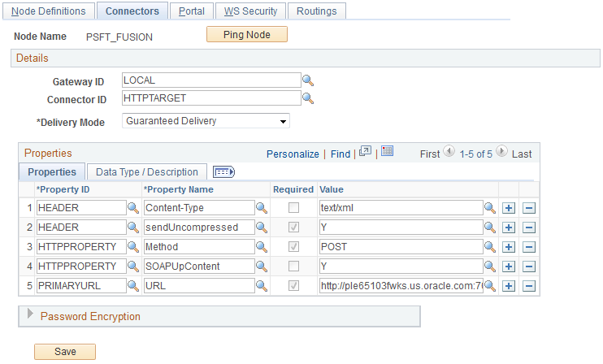Toggle Required checkbox for Method

pos(294,247)
